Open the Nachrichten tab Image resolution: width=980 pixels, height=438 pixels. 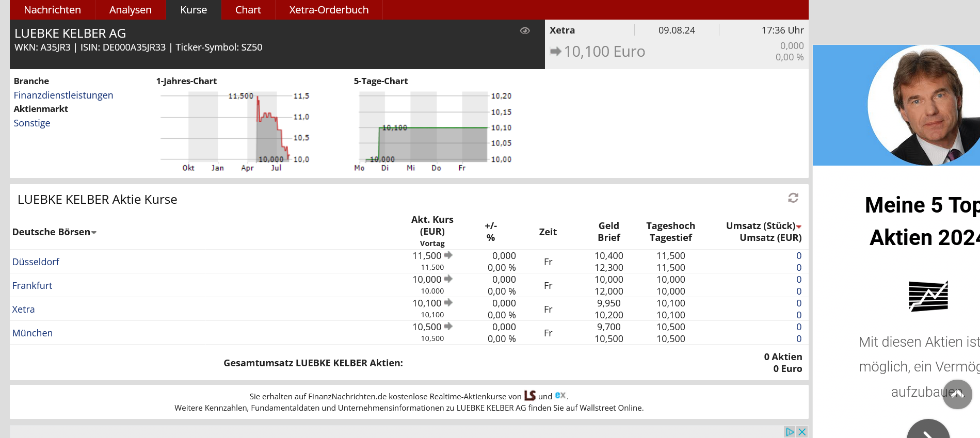click(52, 10)
